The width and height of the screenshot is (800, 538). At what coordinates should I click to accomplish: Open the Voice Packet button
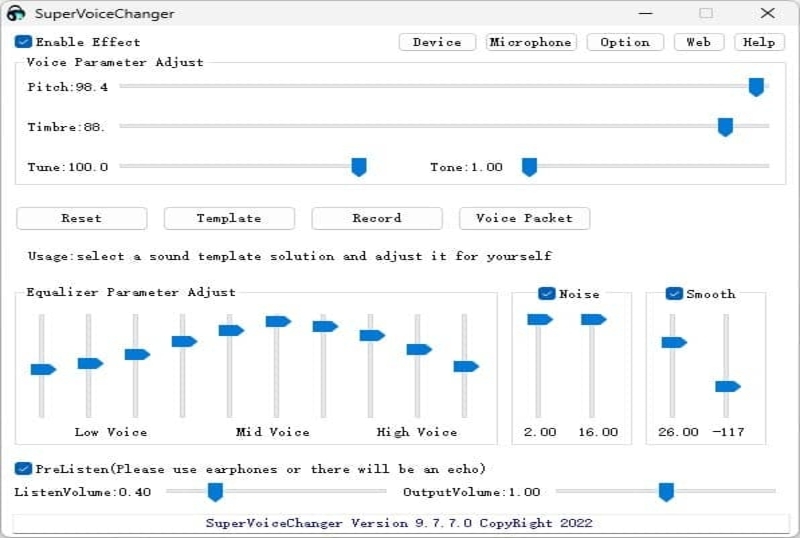(x=524, y=218)
